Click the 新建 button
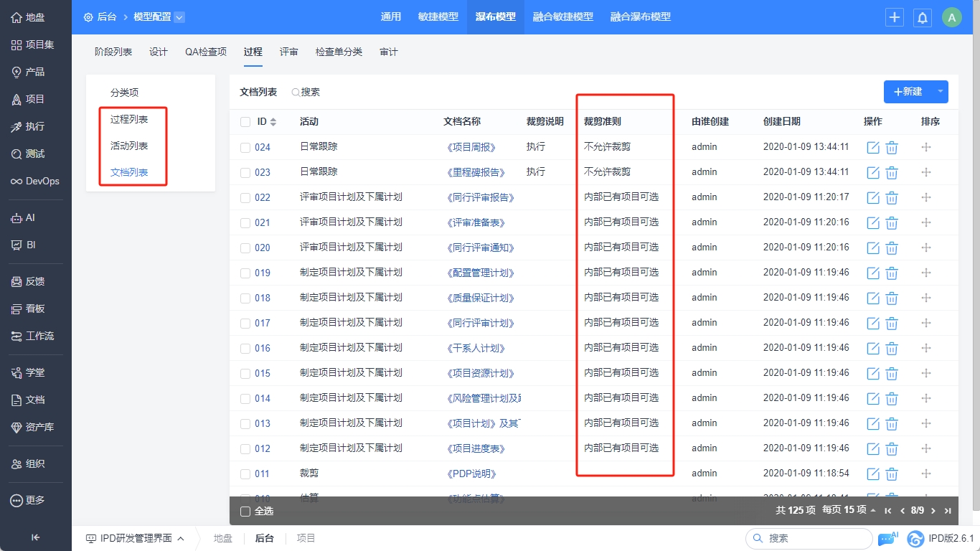 click(908, 92)
